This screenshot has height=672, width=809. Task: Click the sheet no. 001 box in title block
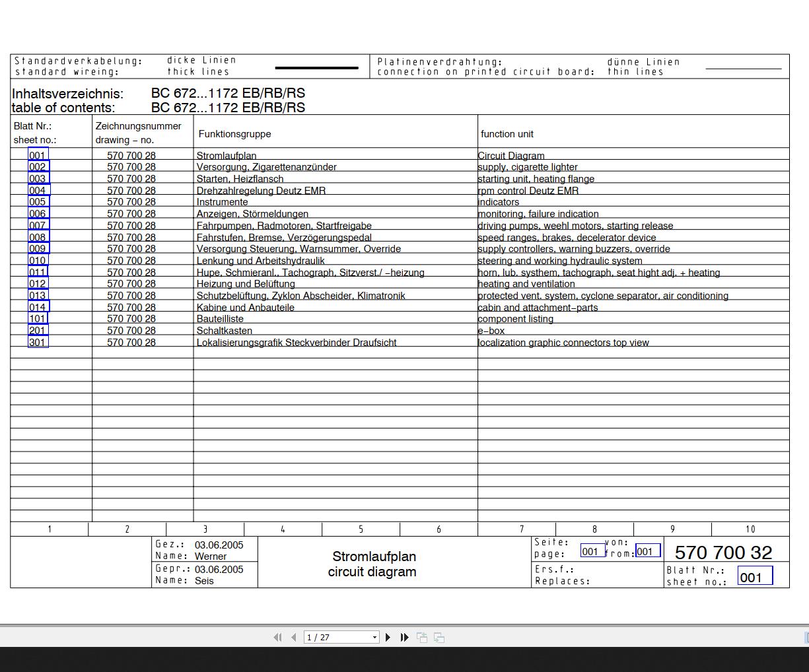754,577
